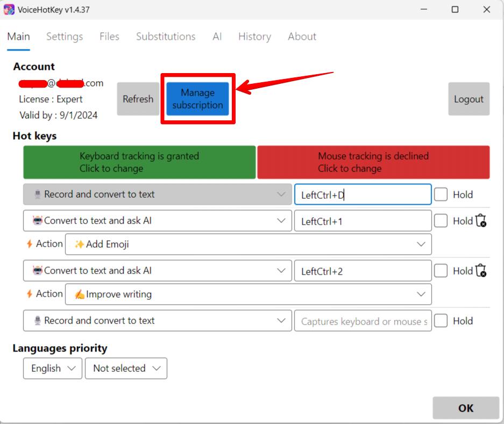
Task: Open the Add Emoji action dropdown
Action: (x=249, y=244)
